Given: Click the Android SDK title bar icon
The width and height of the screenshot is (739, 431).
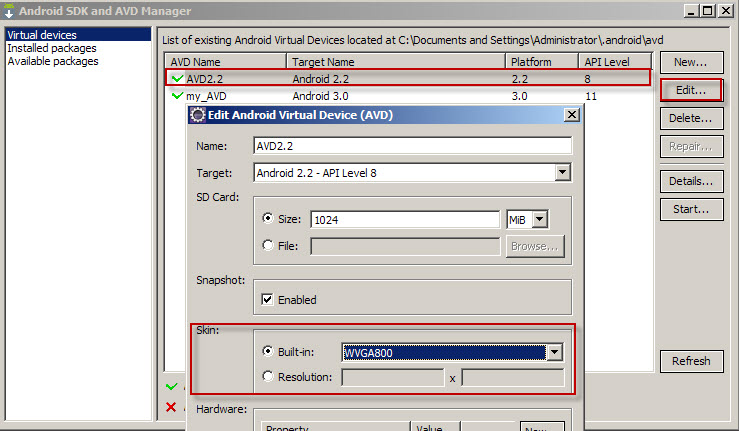Looking at the screenshot, I should point(9,11).
